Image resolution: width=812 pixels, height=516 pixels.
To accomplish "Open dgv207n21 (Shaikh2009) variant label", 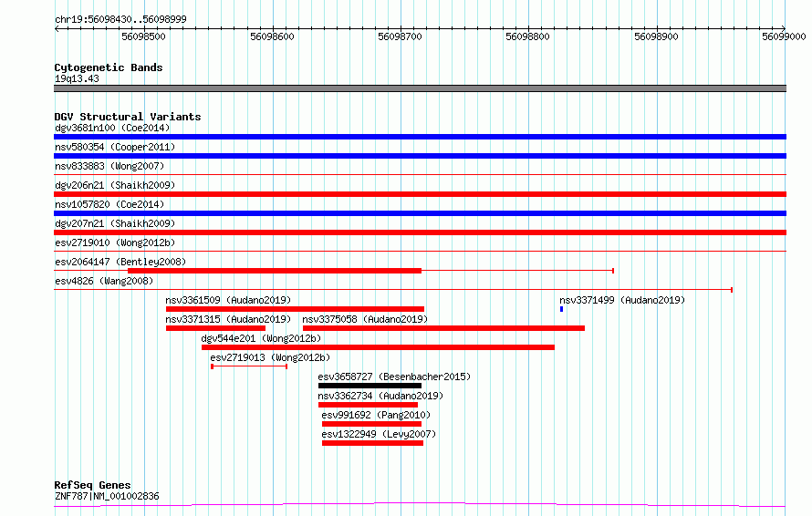I will point(115,223).
